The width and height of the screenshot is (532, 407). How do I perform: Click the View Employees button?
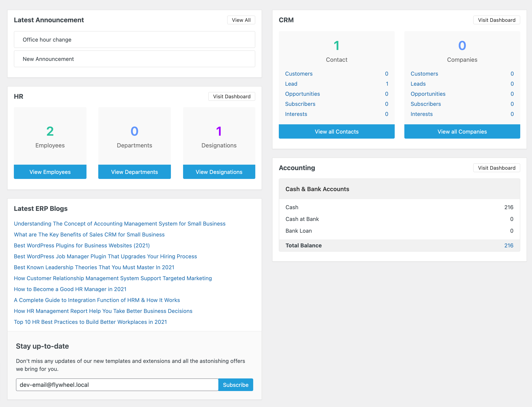click(x=50, y=172)
